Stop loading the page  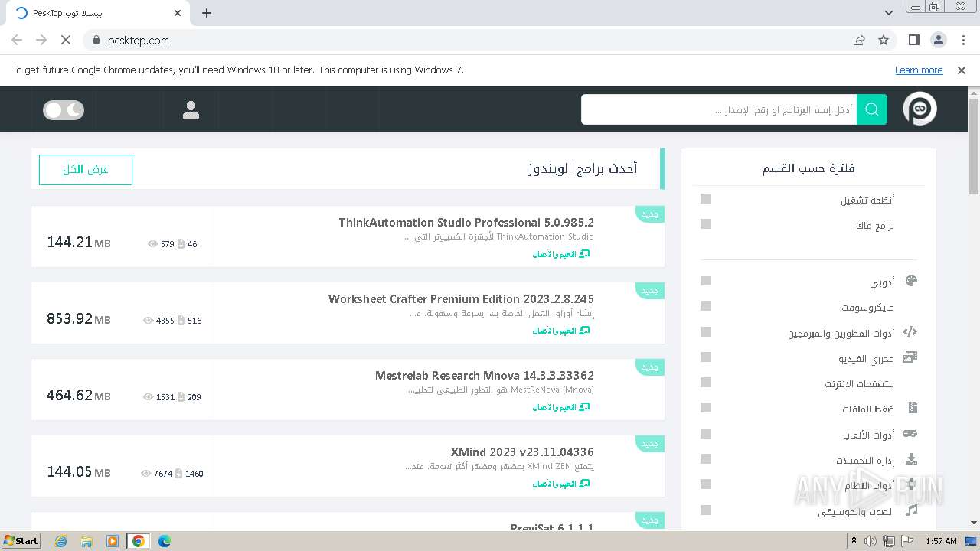(65, 40)
